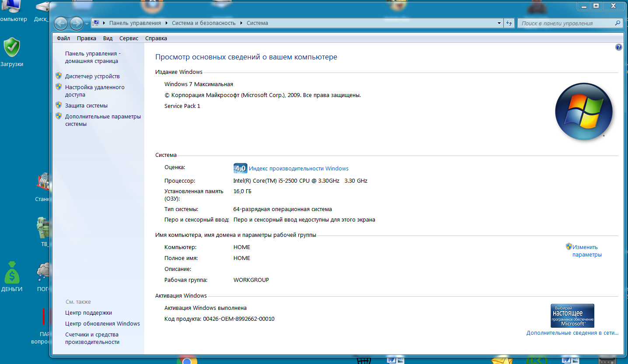Open Центр поддержки link
The height and width of the screenshot is (364, 628).
point(89,312)
